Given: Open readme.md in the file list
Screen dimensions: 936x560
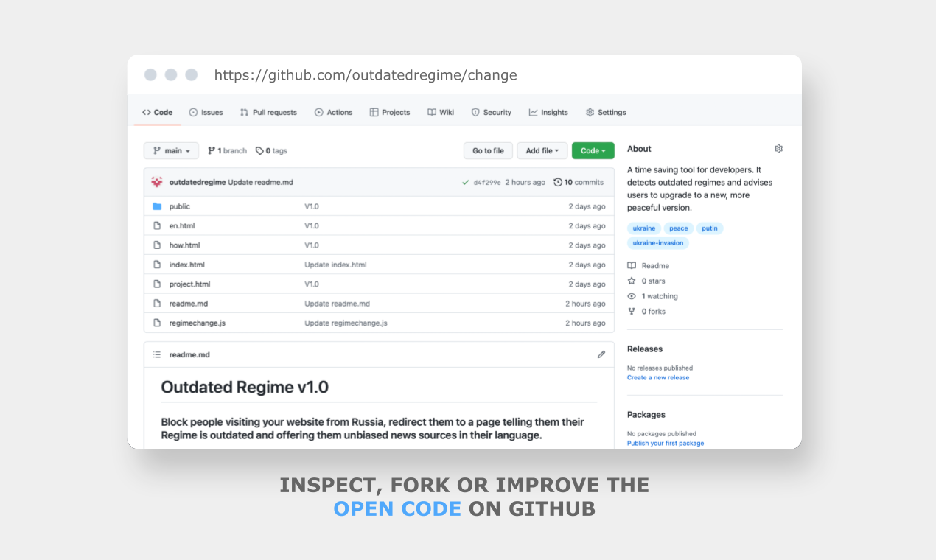Looking at the screenshot, I should pyautogui.click(x=189, y=304).
